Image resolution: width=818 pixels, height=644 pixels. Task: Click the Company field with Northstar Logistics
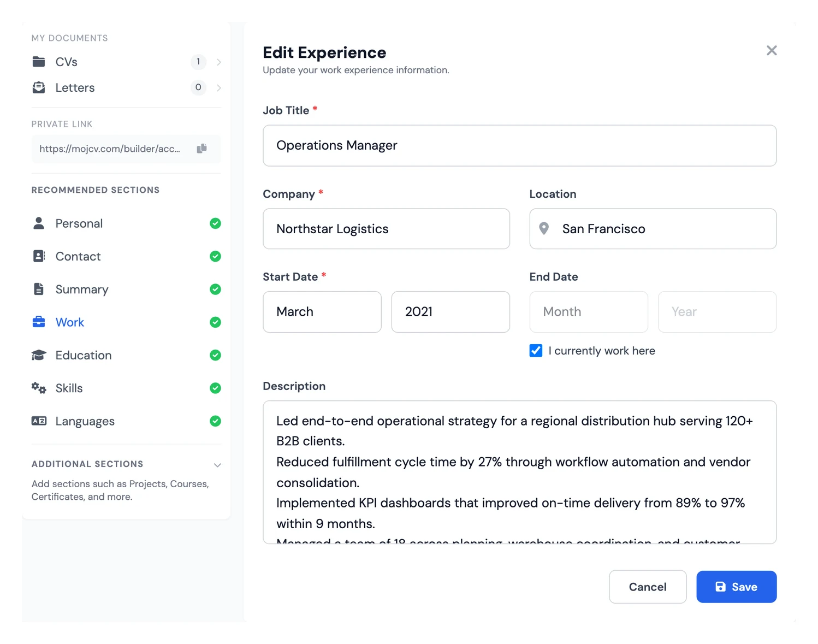tap(386, 229)
